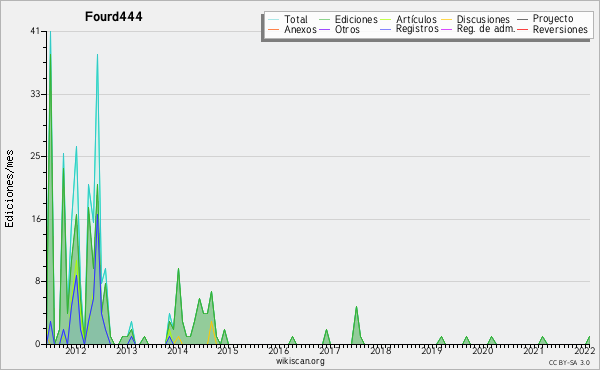Click the Total legend entry

(296, 19)
